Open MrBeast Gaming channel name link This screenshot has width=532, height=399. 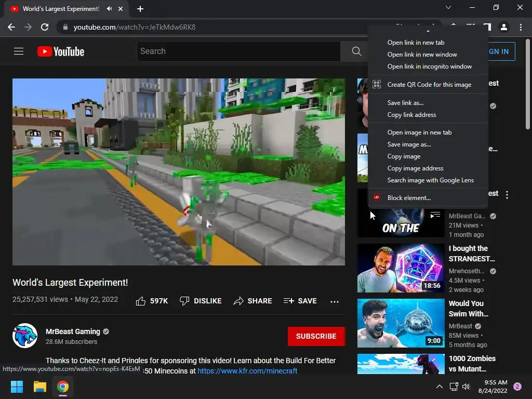pyautogui.click(x=73, y=331)
